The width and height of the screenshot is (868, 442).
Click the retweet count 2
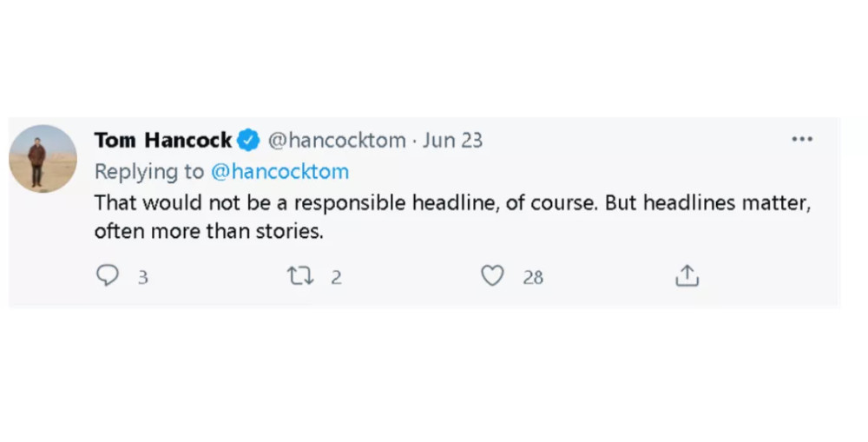click(x=336, y=278)
